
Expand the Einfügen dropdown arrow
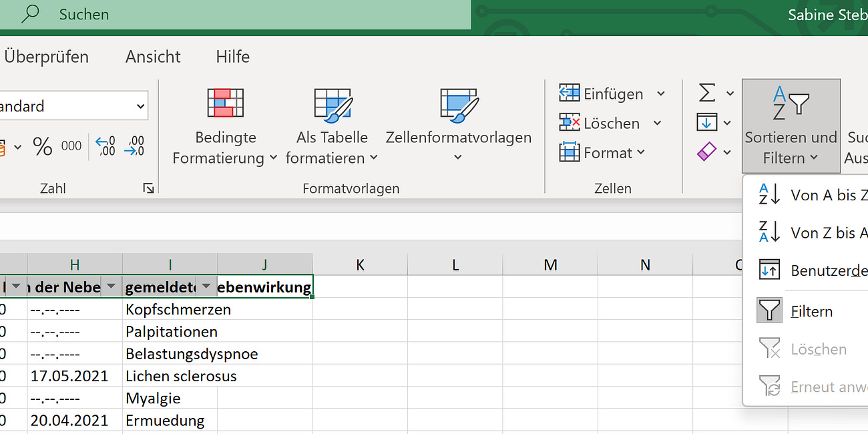pos(660,94)
